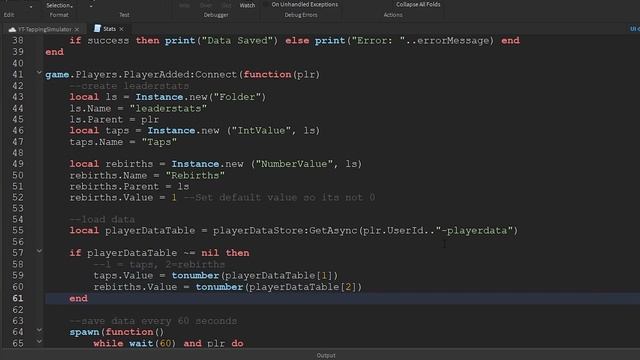The width and height of the screenshot is (640, 360).
Task: Click the end keyword on line 39
Action: pos(54,52)
